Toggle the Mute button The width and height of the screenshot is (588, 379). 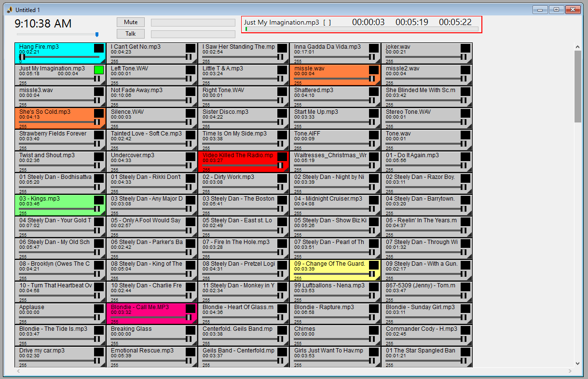[x=131, y=22]
